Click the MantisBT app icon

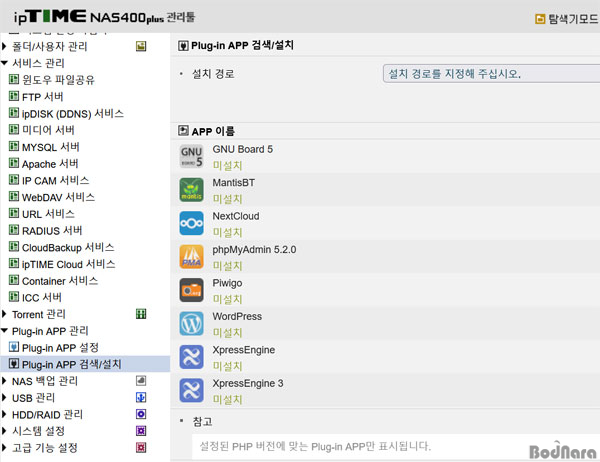click(x=191, y=190)
